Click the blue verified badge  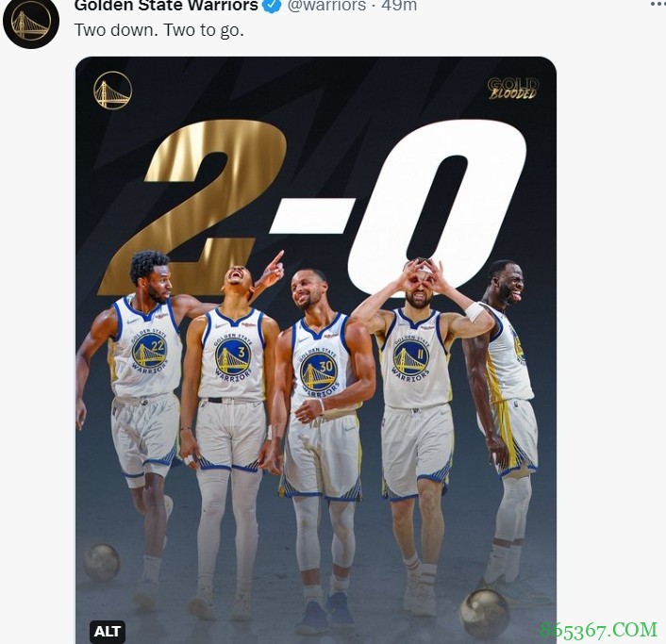(272, 6)
